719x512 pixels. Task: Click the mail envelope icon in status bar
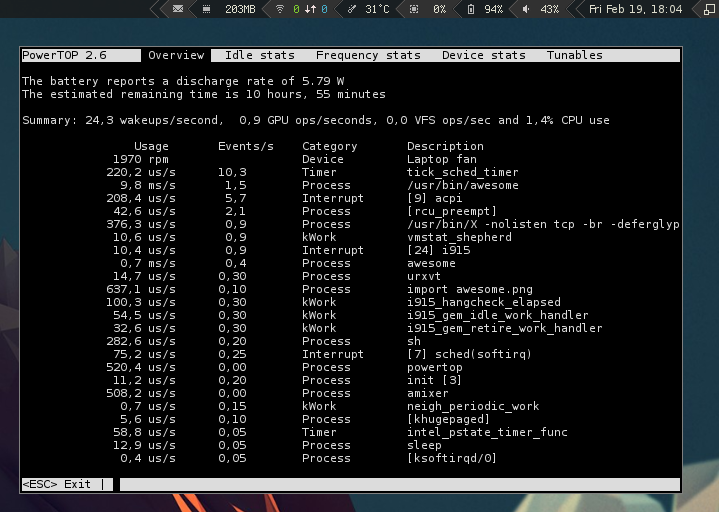click(x=178, y=9)
